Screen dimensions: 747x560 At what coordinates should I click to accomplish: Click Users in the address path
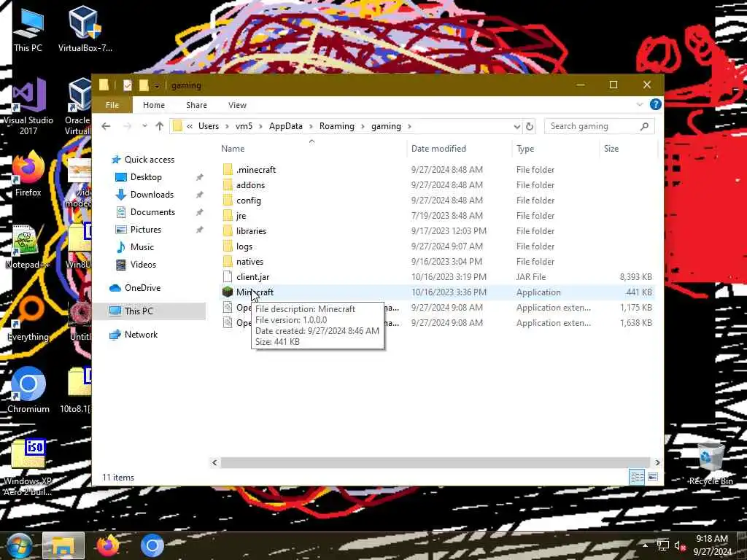209,126
